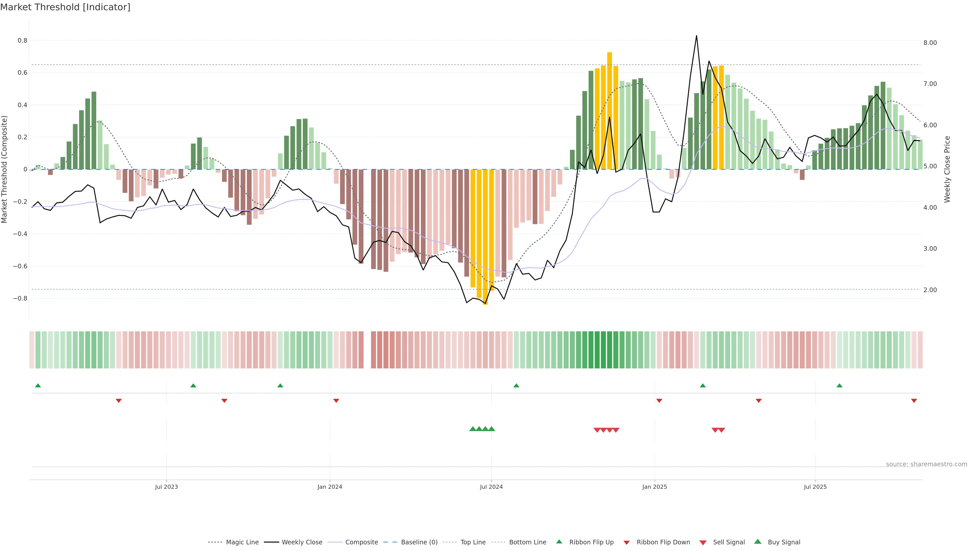
Task: Click the Jul 2024 x-axis label
Action: tap(491, 487)
